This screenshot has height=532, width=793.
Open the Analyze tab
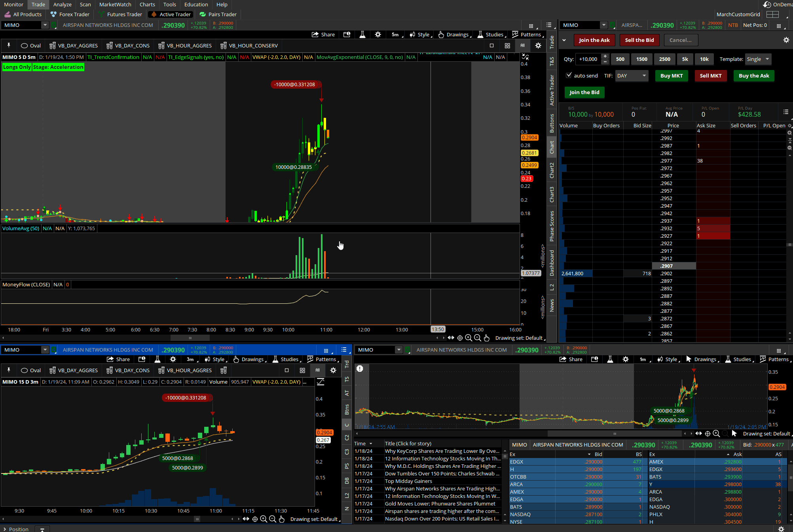(x=62, y=4)
